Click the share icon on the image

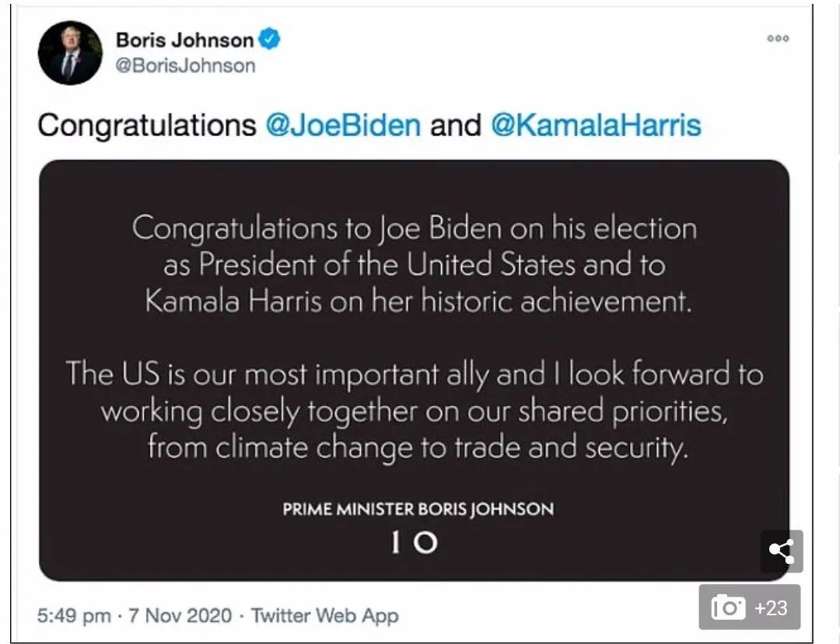781,551
